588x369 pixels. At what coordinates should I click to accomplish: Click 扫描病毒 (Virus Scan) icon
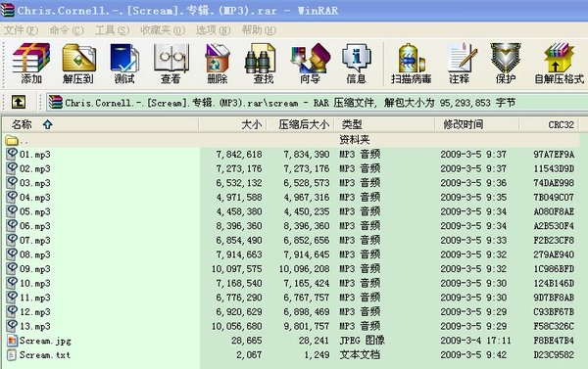coord(411,63)
